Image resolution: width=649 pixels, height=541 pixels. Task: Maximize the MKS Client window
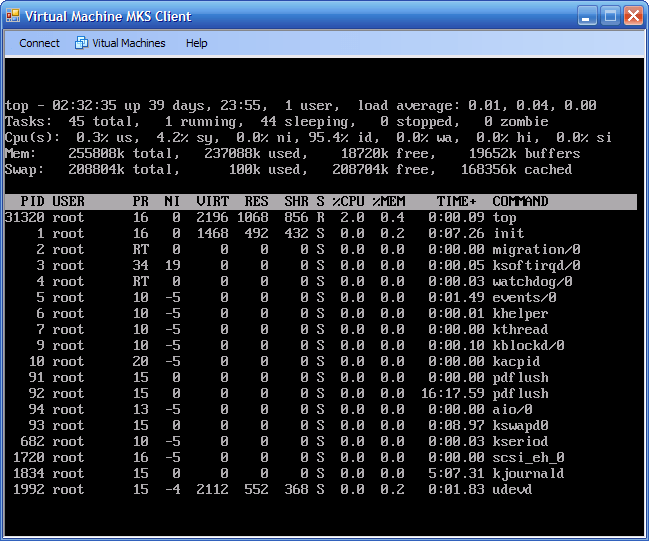pos(611,16)
